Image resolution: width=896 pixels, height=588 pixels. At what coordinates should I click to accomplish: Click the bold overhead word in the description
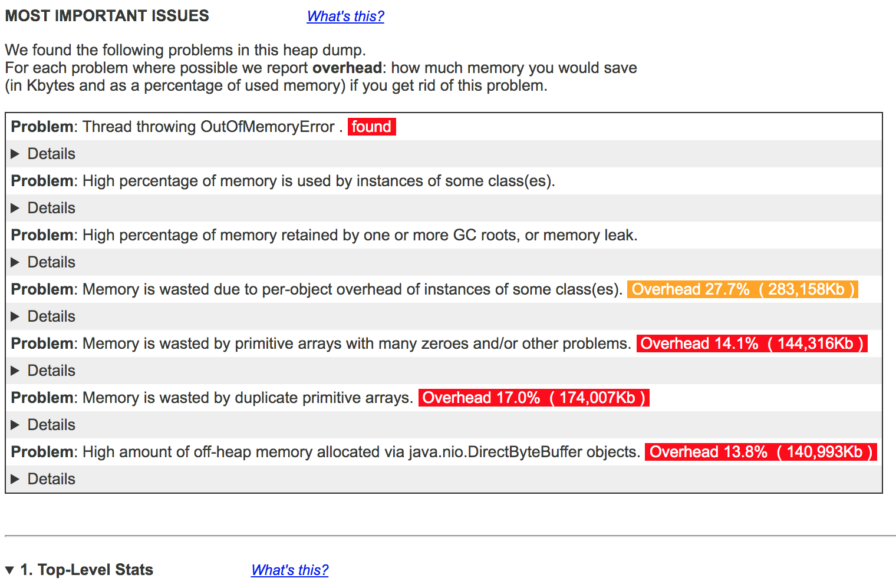[x=347, y=68]
